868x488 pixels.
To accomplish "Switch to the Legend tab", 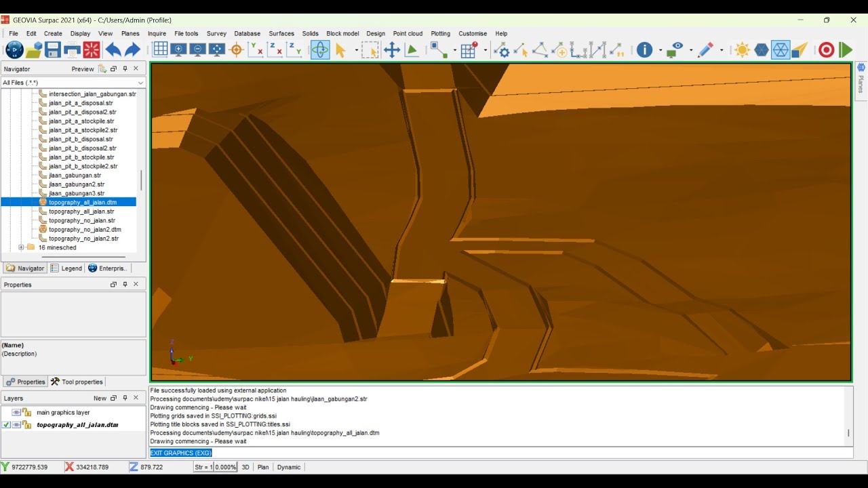I will [x=66, y=268].
